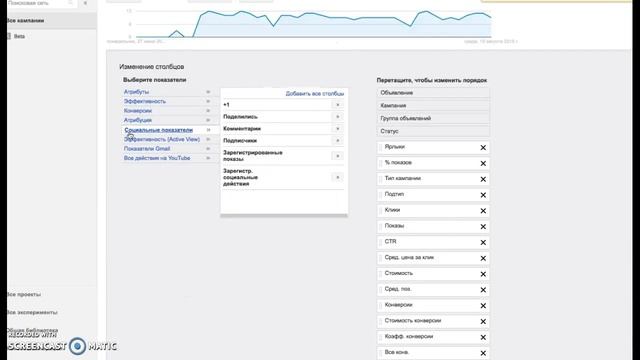Click Добавить все столбцы link
Viewport: 640px width, 360px height.
click(x=315, y=93)
